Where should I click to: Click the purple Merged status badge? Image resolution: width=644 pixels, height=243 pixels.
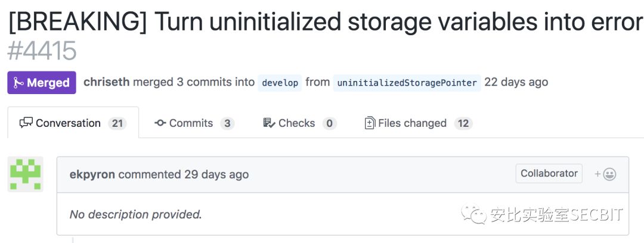coord(42,83)
